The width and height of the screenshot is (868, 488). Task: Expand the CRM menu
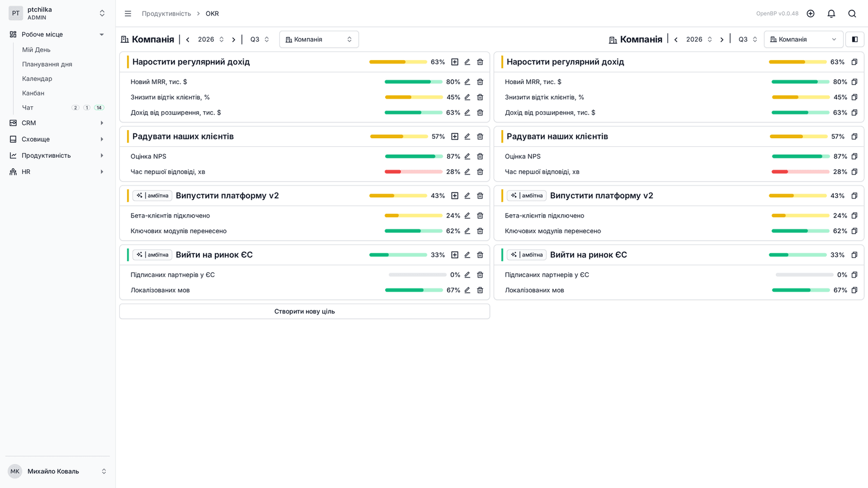(101, 123)
